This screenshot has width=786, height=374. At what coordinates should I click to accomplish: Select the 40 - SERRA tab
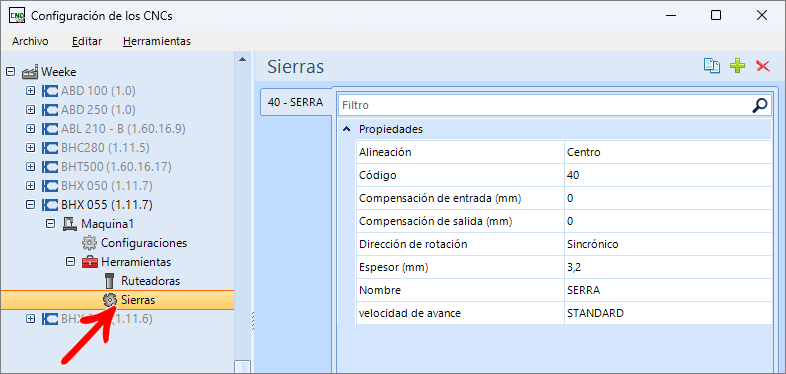(x=295, y=103)
